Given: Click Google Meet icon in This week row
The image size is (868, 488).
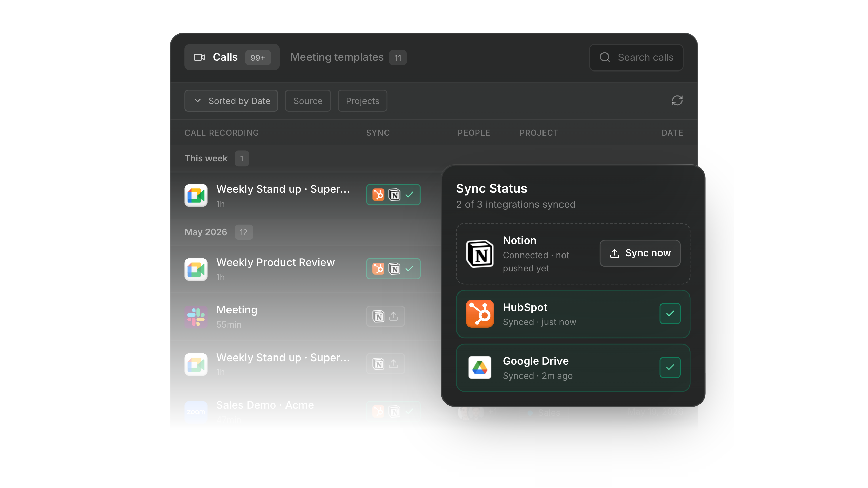Looking at the screenshot, I should (196, 196).
